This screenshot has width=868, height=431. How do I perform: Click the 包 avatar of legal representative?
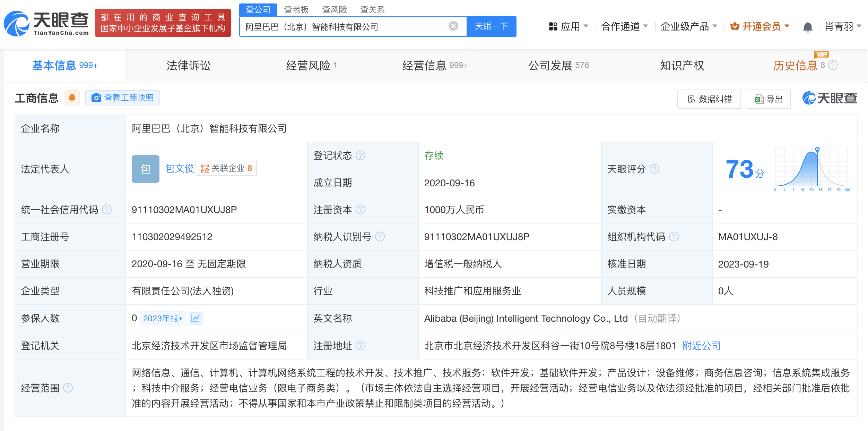(145, 169)
